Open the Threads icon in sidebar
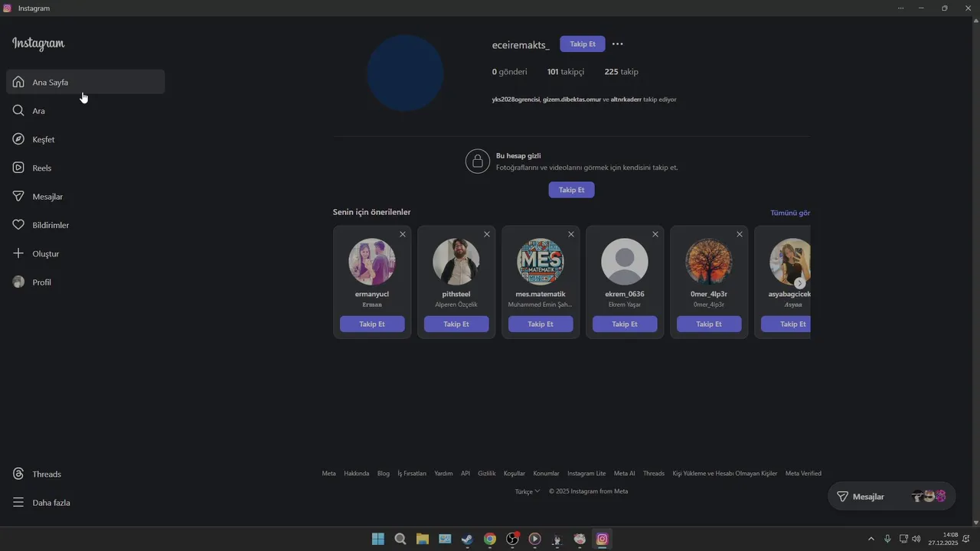Viewport: 980px width, 551px height. pos(18,474)
